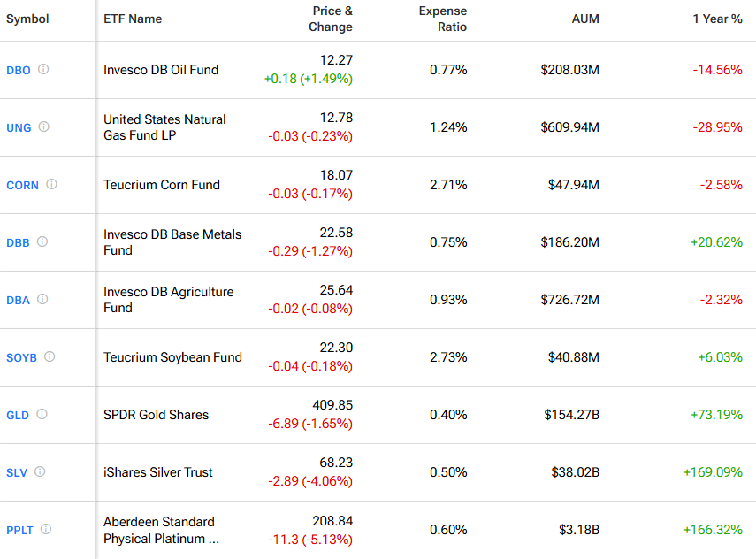Open the info icon beside GLD

tap(42, 414)
